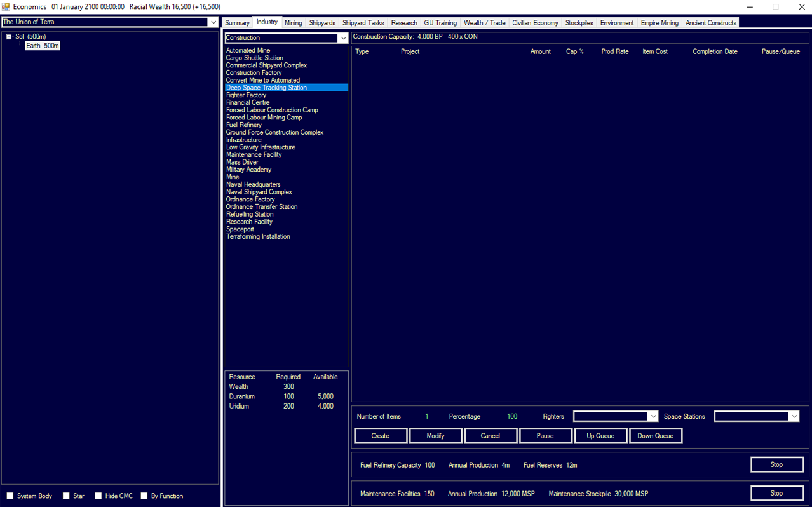Select Forced Labour Construction Camp
Screen dimensions: 812x507
[x=273, y=110]
